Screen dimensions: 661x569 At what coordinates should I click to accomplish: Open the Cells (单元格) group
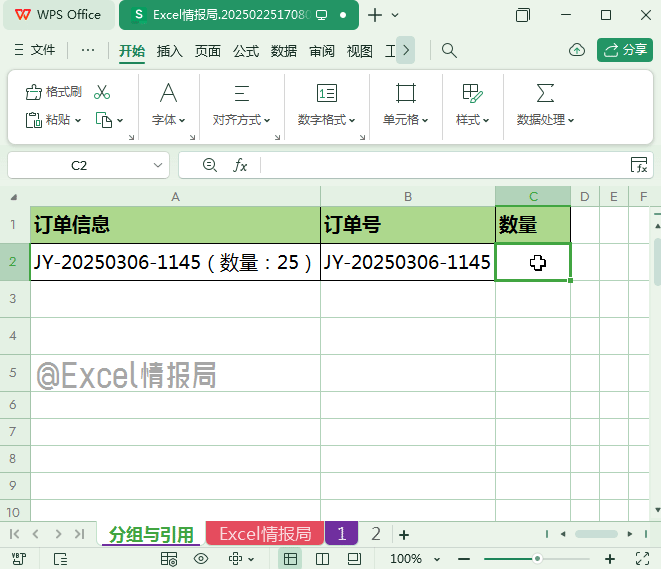tap(406, 104)
